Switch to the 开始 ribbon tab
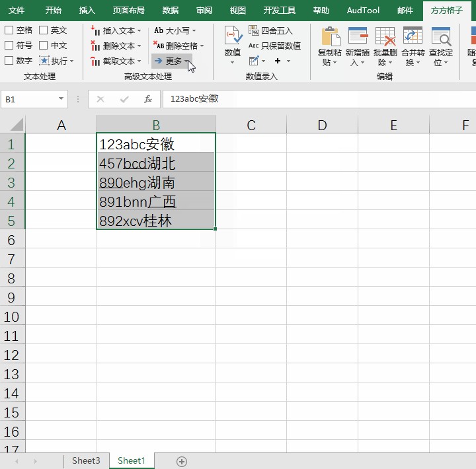Image resolution: width=476 pixels, height=469 pixels. pos(54,11)
